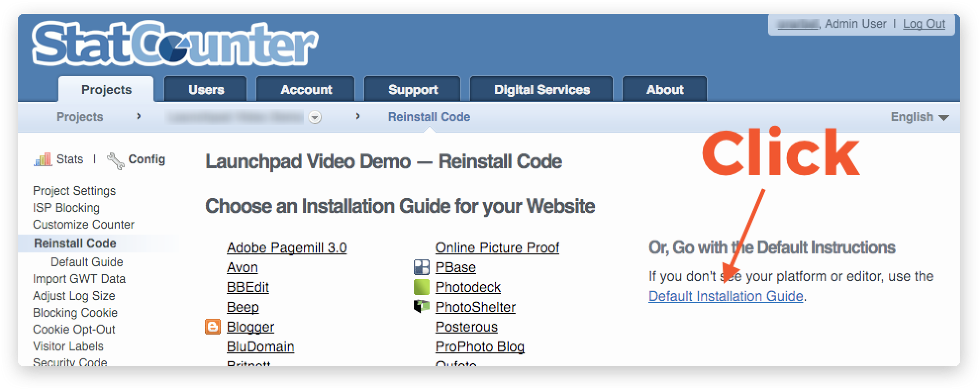This screenshot has width=980, height=390.
Task: Open Project Settings in sidebar
Action: tap(74, 191)
